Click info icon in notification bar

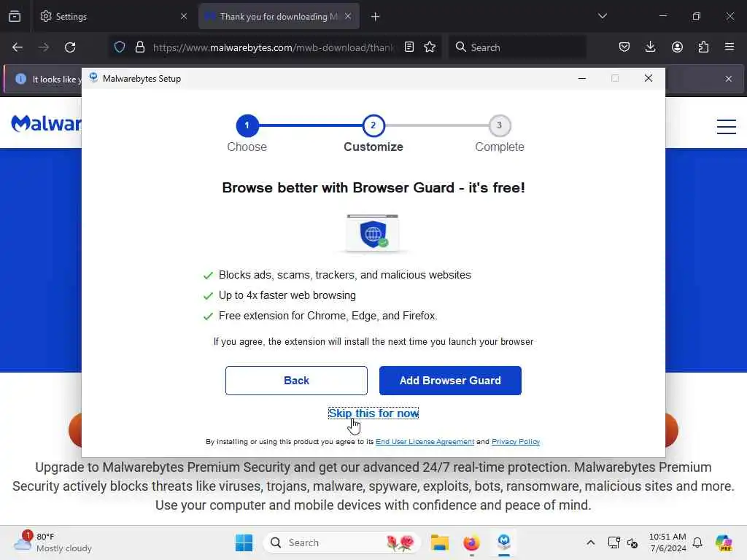[x=20, y=79]
